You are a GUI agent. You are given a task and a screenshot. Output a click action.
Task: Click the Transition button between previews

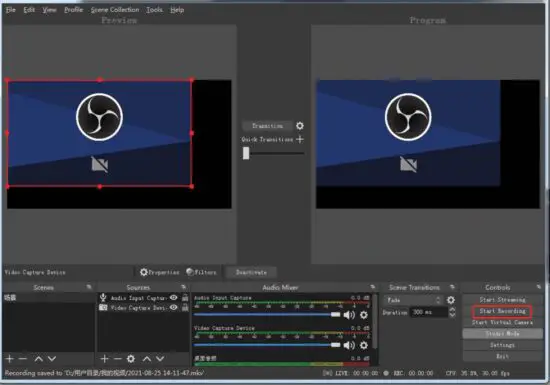(267, 126)
